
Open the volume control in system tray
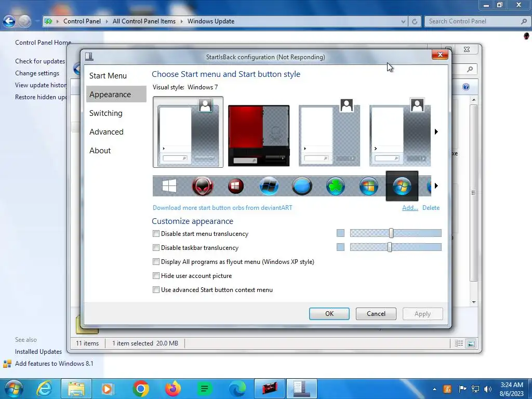[x=488, y=389]
